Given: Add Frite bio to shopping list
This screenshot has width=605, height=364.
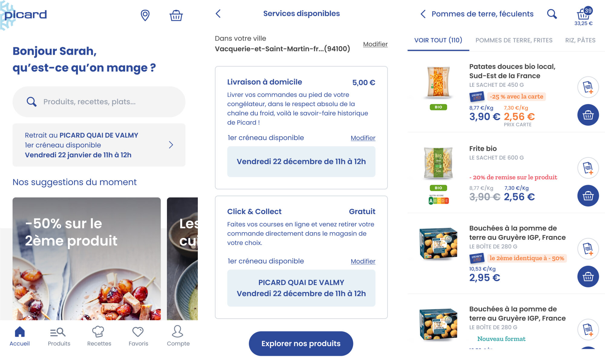Looking at the screenshot, I should (588, 168).
